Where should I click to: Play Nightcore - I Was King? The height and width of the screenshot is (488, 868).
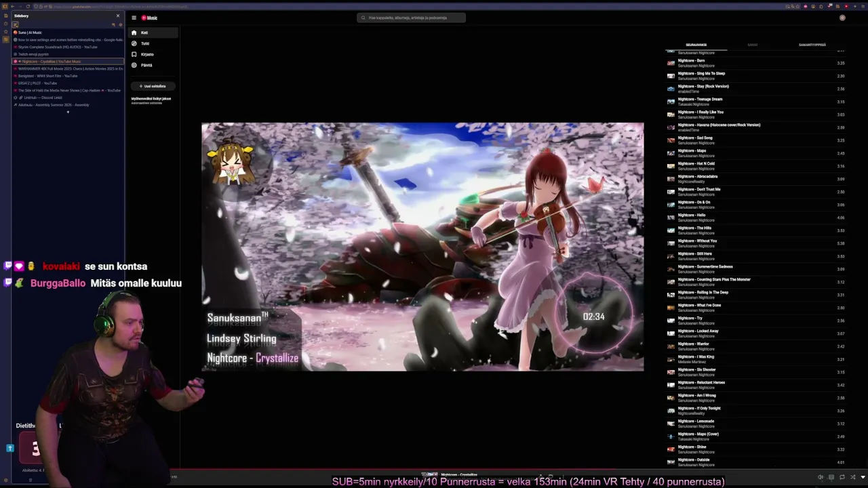755,359
